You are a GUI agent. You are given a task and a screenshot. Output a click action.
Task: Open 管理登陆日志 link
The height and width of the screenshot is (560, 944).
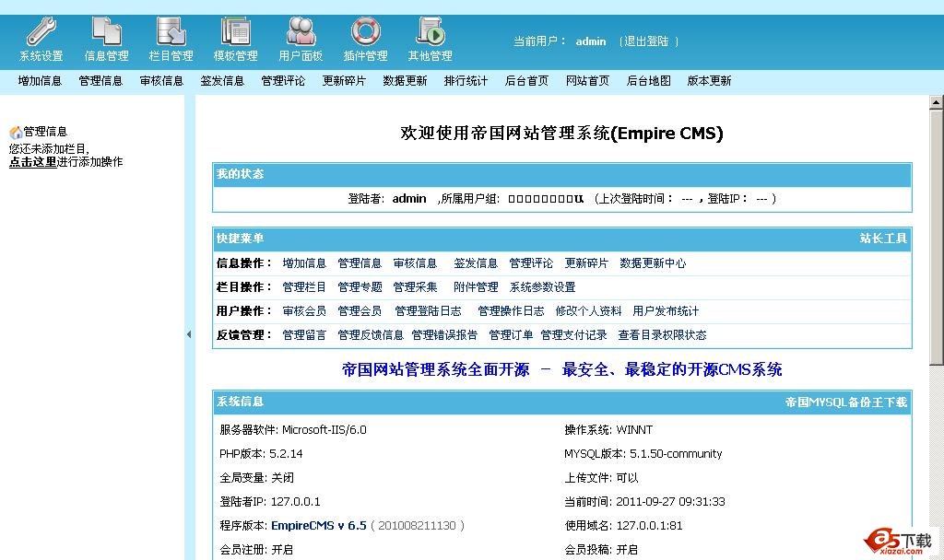pyautogui.click(x=428, y=311)
